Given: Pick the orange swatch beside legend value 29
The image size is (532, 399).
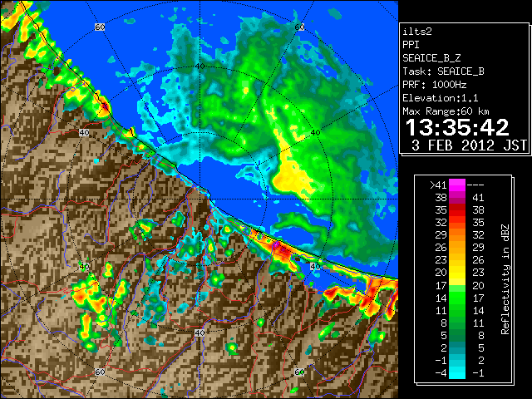Looking at the screenshot, I should point(457,235).
